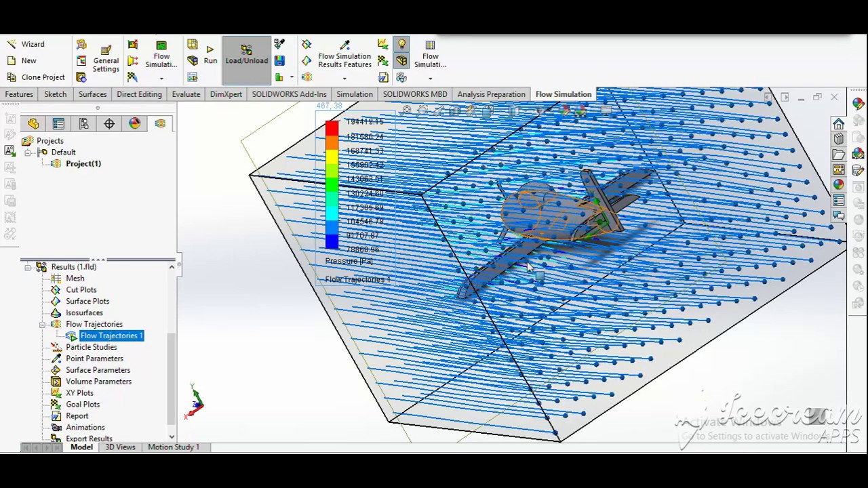Switch to the Surfaces tab
The height and width of the screenshot is (488, 868).
pyautogui.click(x=92, y=94)
